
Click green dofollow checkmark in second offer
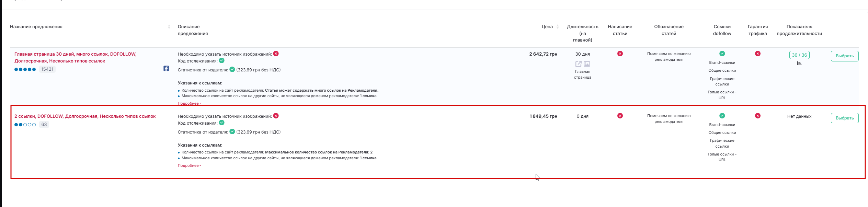coord(722,116)
